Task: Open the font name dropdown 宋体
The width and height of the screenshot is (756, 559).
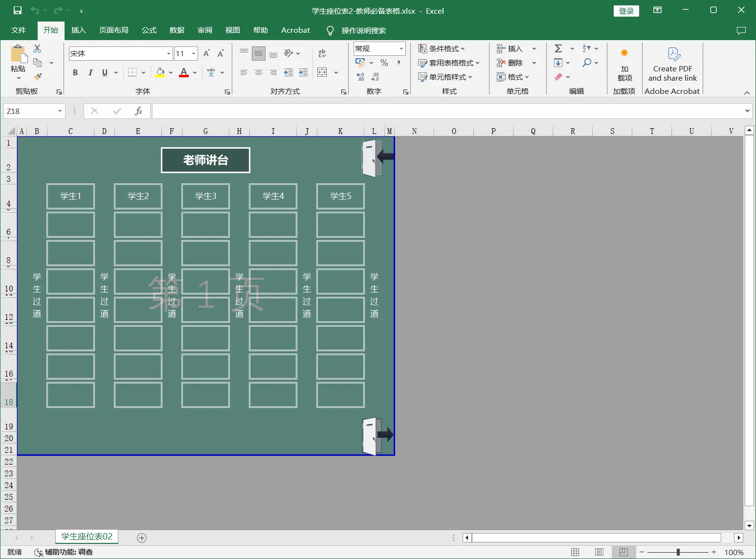Action: pyautogui.click(x=169, y=54)
